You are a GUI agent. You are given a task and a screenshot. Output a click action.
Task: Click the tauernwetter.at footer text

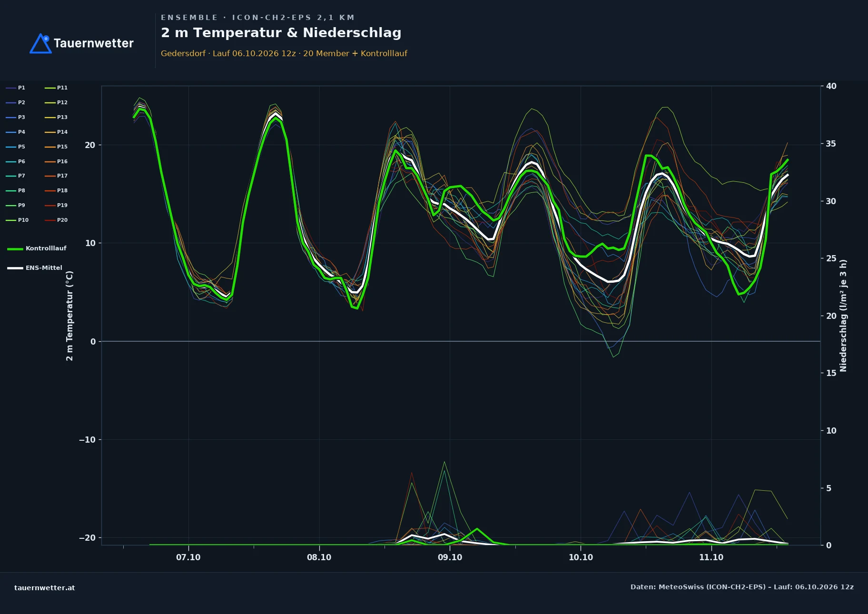(x=45, y=588)
